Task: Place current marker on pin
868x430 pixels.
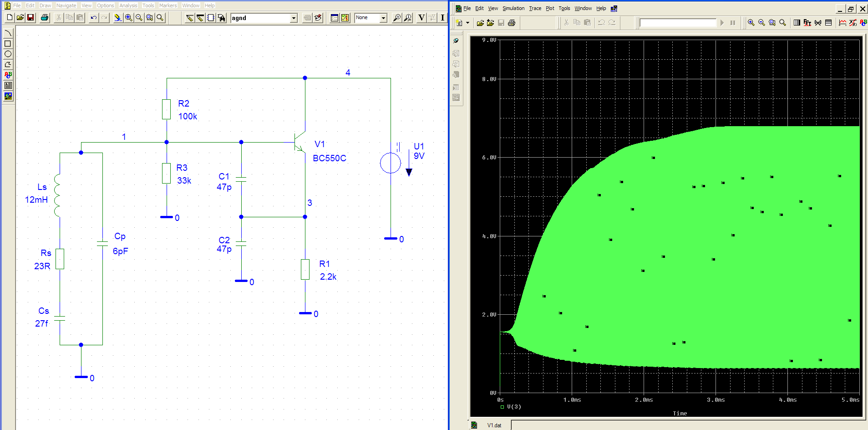Action: (408, 18)
